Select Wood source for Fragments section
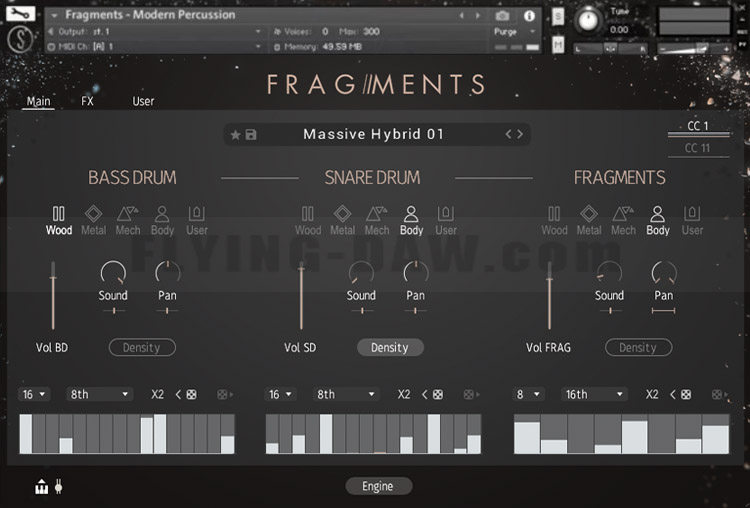This screenshot has width=750, height=508. (x=554, y=221)
